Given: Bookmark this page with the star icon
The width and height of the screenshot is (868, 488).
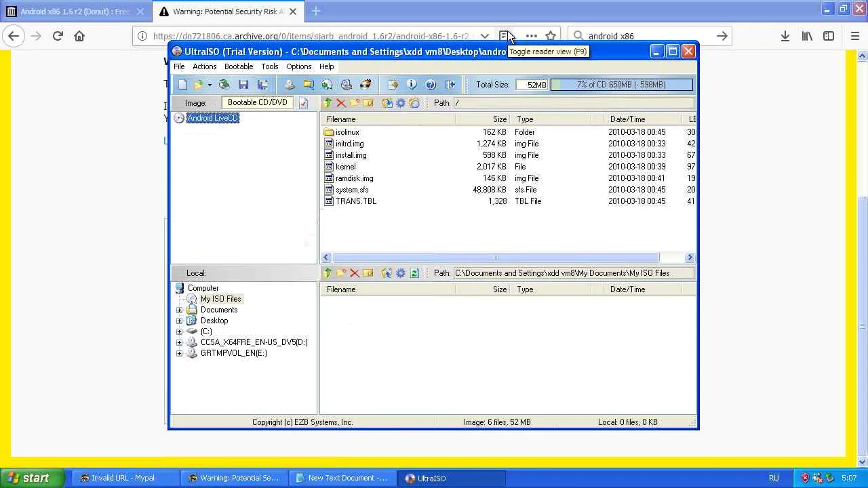Looking at the screenshot, I should [x=551, y=36].
